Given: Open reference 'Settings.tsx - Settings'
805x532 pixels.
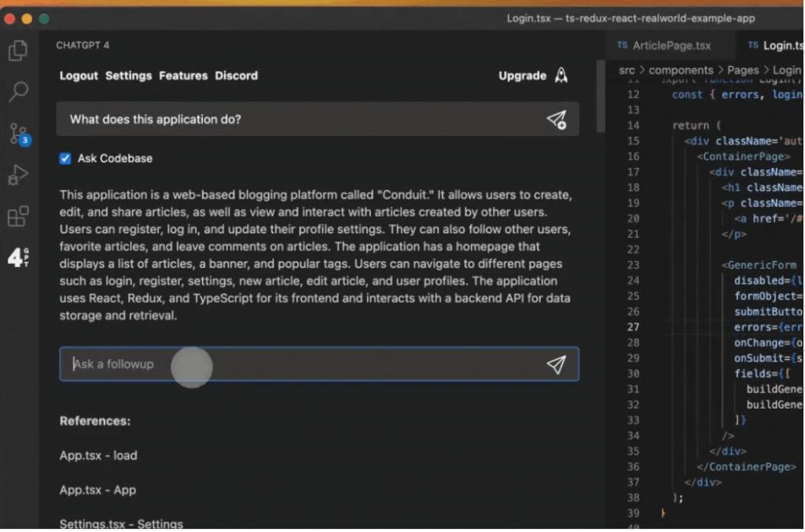Looking at the screenshot, I should (x=121, y=524).
